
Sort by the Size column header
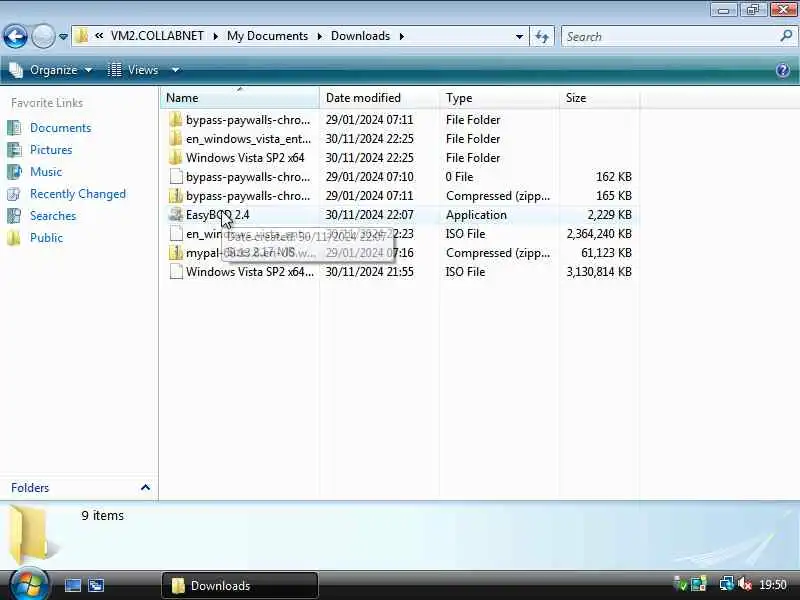[x=599, y=97]
